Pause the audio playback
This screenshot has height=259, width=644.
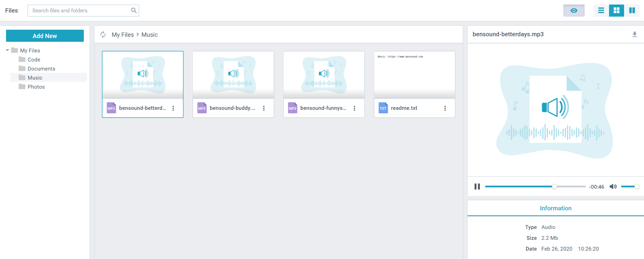(477, 186)
